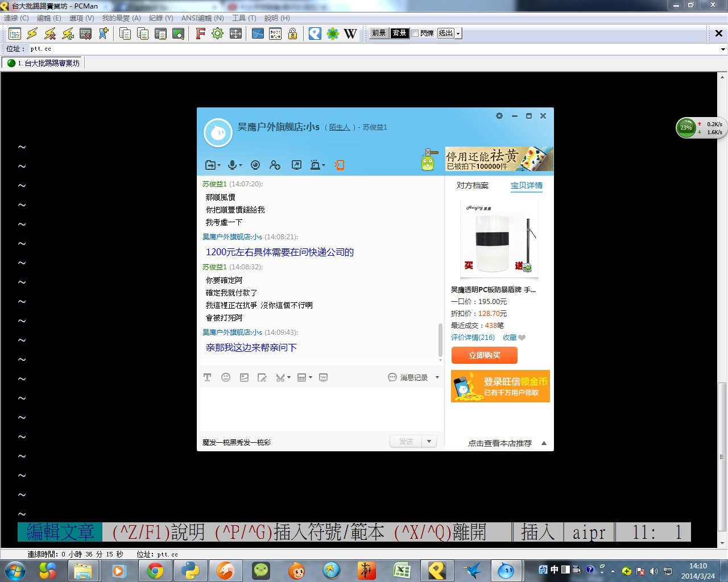The height and width of the screenshot is (582, 728).
Task: Expand the 位址 address bar dropdown
Action: [x=723, y=49]
